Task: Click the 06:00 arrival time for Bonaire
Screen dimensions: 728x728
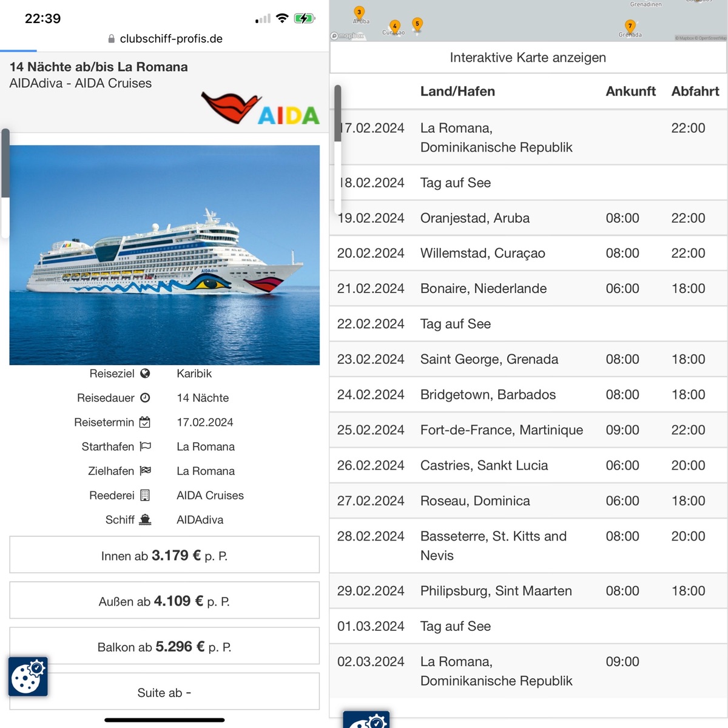Action: point(622,289)
